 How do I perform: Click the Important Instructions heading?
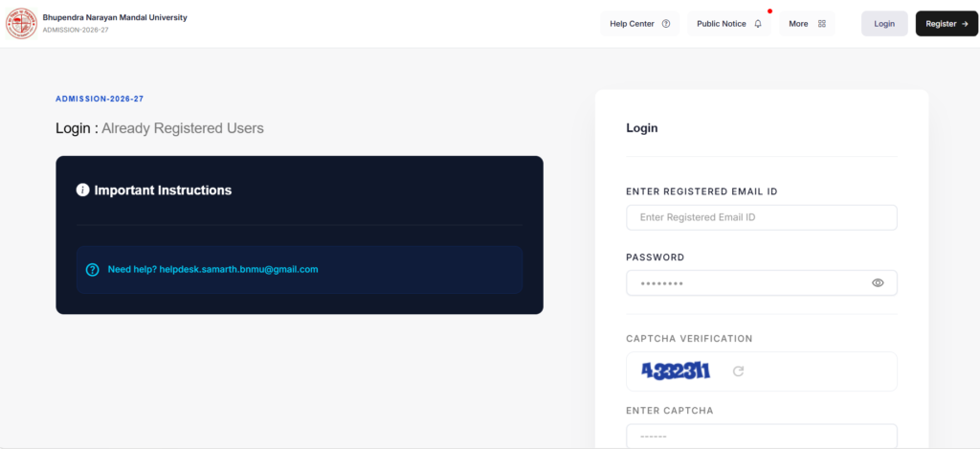pos(163,191)
